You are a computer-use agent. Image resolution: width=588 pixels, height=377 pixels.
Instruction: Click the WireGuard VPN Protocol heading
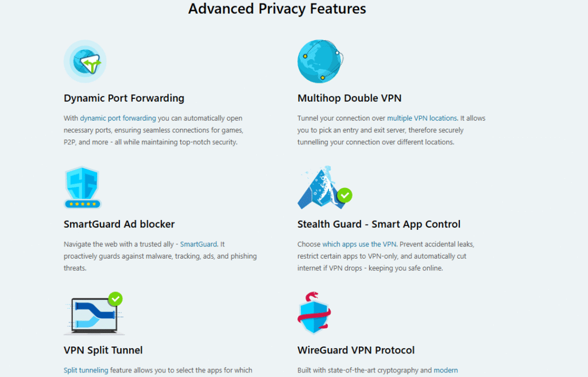356,351
